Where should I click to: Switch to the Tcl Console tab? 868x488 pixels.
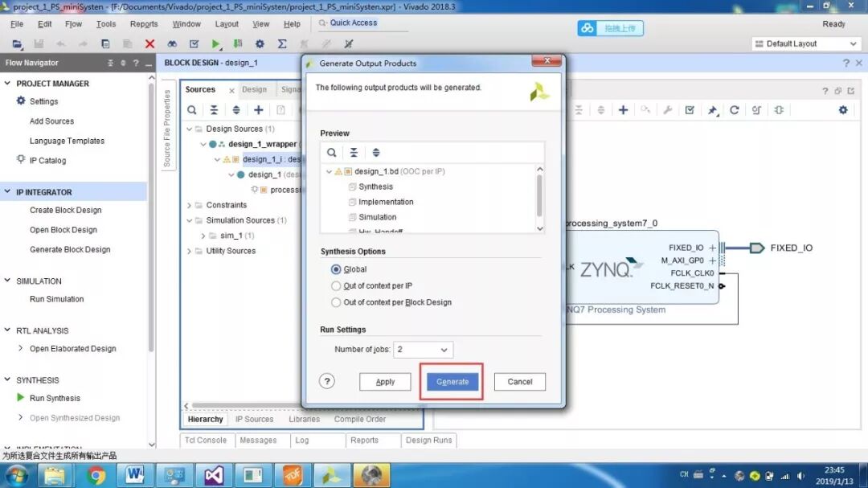click(x=206, y=441)
